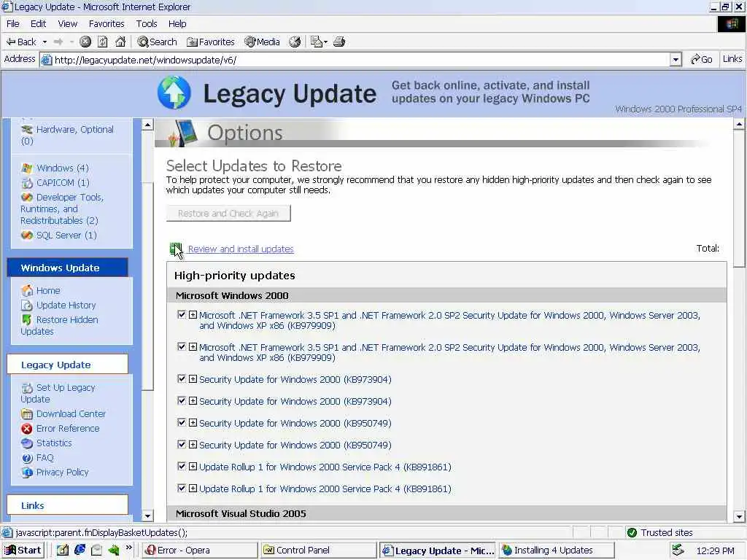Uncheck the first Security Update KB973904 checkbox

[182, 378]
